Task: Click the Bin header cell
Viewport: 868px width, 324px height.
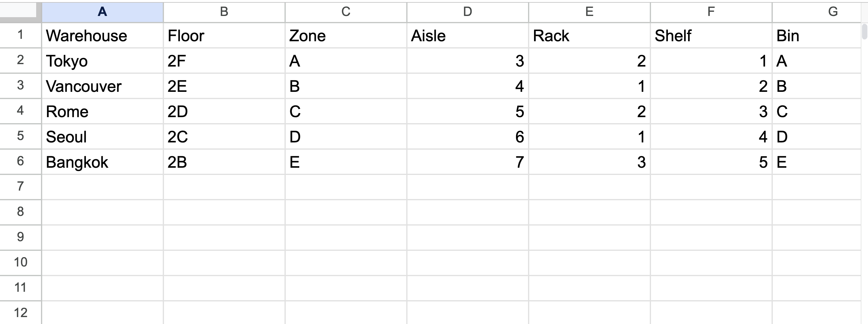Action: click(x=816, y=36)
